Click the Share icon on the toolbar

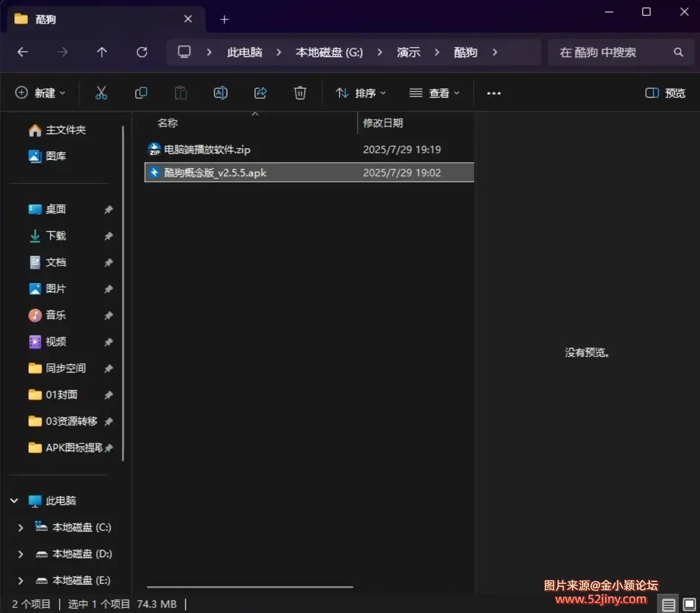tap(260, 93)
